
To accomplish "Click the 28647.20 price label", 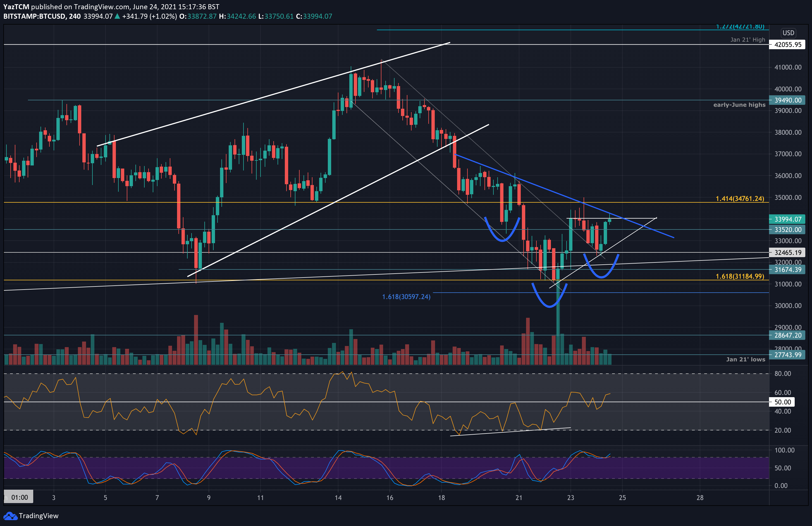I will pyautogui.click(x=787, y=335).
